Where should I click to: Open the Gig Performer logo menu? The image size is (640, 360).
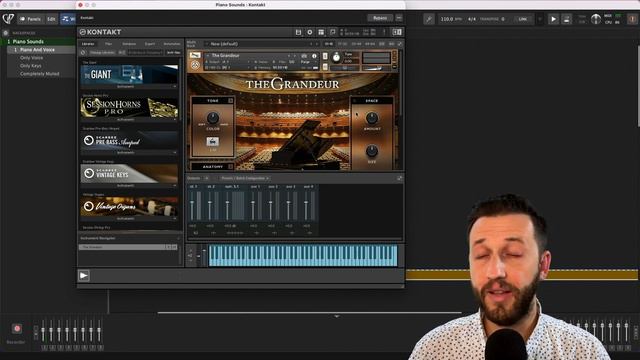[x=8, y=19]
